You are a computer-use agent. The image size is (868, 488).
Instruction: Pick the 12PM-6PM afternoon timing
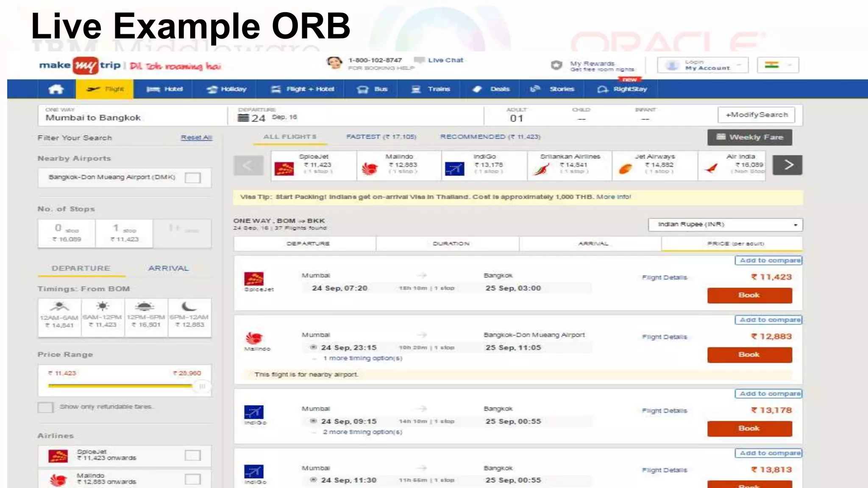(146, 317)
